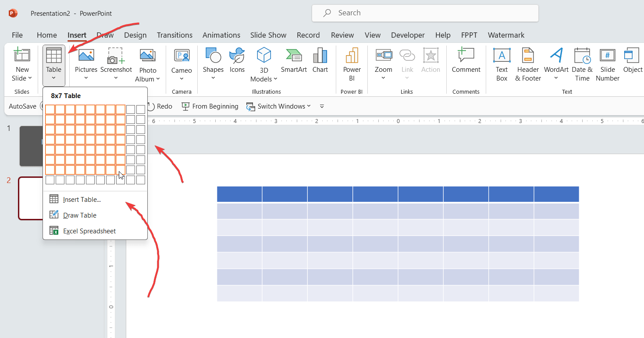The width and height of the screenshot is (644, 338).
Task: Open the Switch Windows dropdown
Action: point(279,106)
